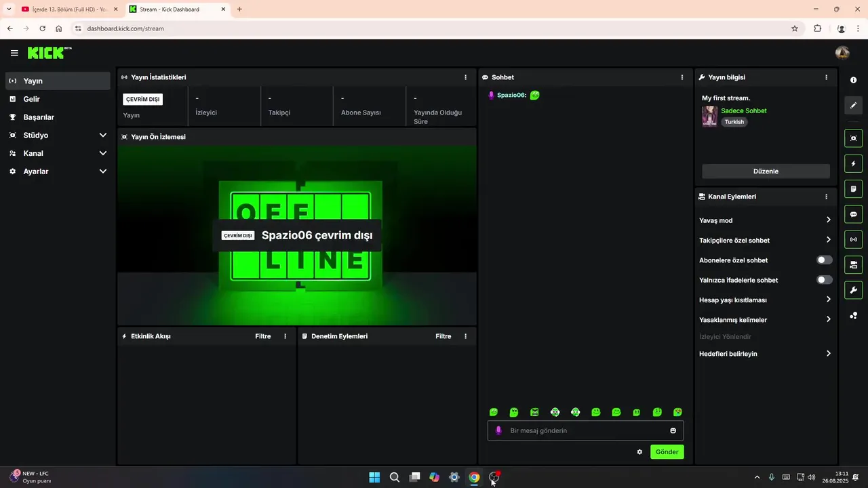Open the Chrome tab search dropdown arrow
The image size is (868, 488).
coord(9,9)
